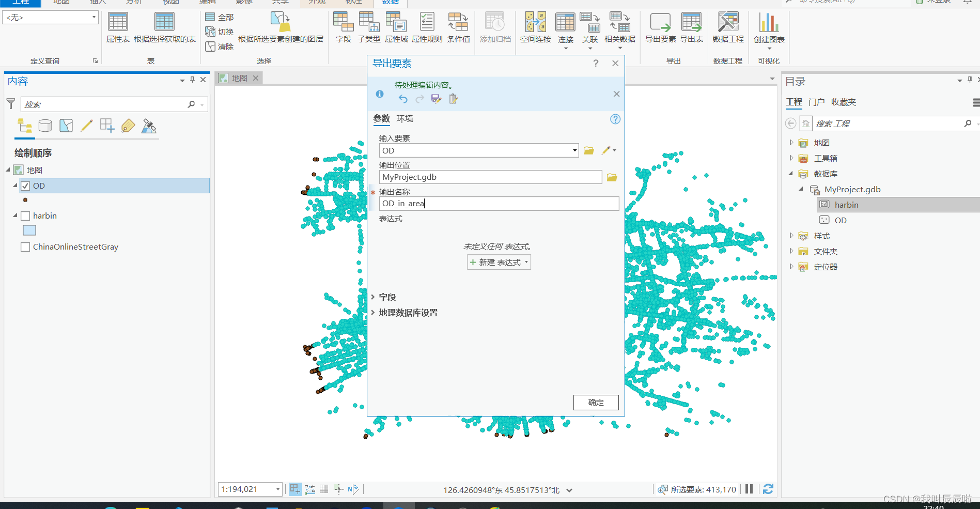980x509 pixels.
Task: Open Attribute Rules (属性规则)
Action: click(427, 28)
